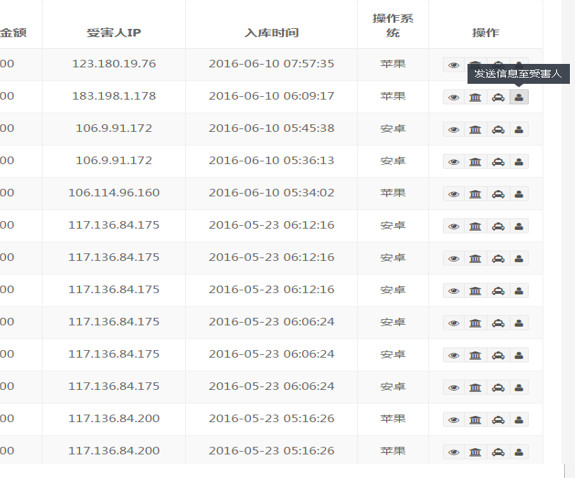The height and width of the screenshot is (478, 575).
Task: Click 操作系统 column header
Action: [393, 25]
